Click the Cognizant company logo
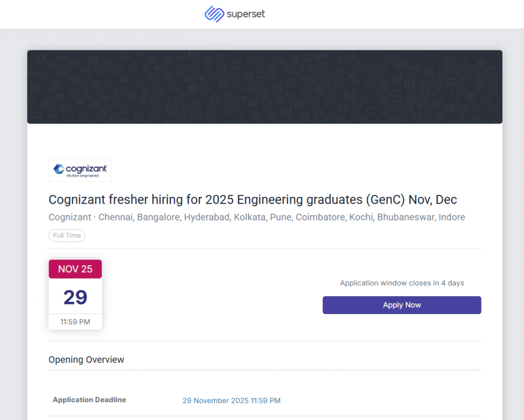Screen dimensions: 524x420 80,170
